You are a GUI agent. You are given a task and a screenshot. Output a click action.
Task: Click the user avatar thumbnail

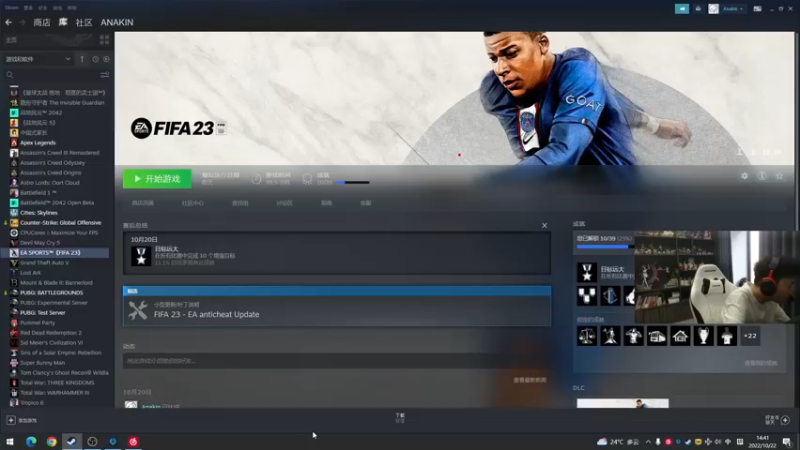click(x=713, y=9)
